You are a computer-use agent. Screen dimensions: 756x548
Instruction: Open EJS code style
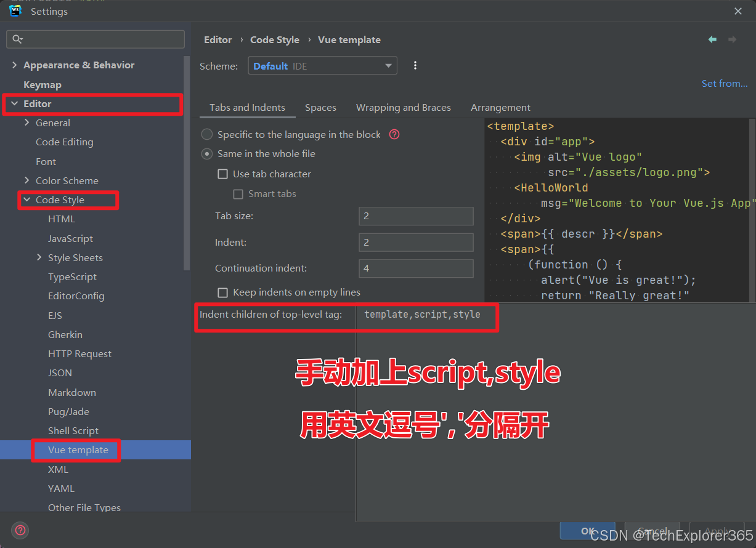click(x=55, y=315)
